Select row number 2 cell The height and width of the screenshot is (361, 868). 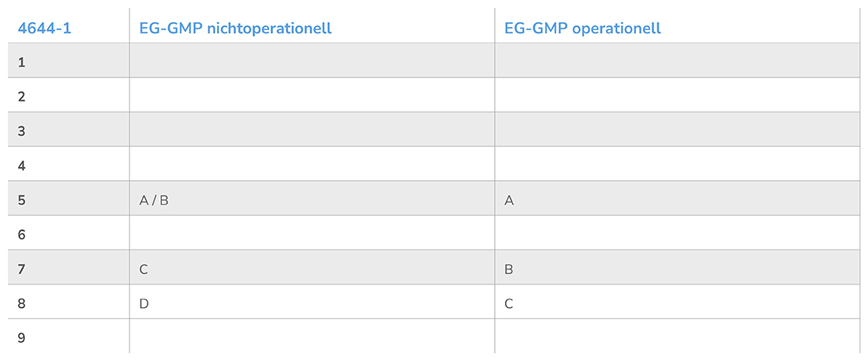pos(21,96)
